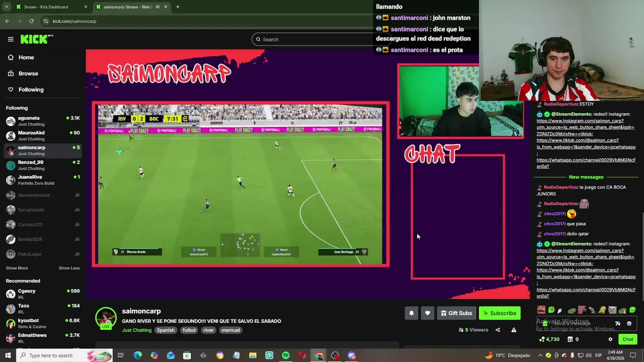Toggle follow heart button
Image resolution: width=644 pixels, height=362 pixels.
tap(428, 313)
